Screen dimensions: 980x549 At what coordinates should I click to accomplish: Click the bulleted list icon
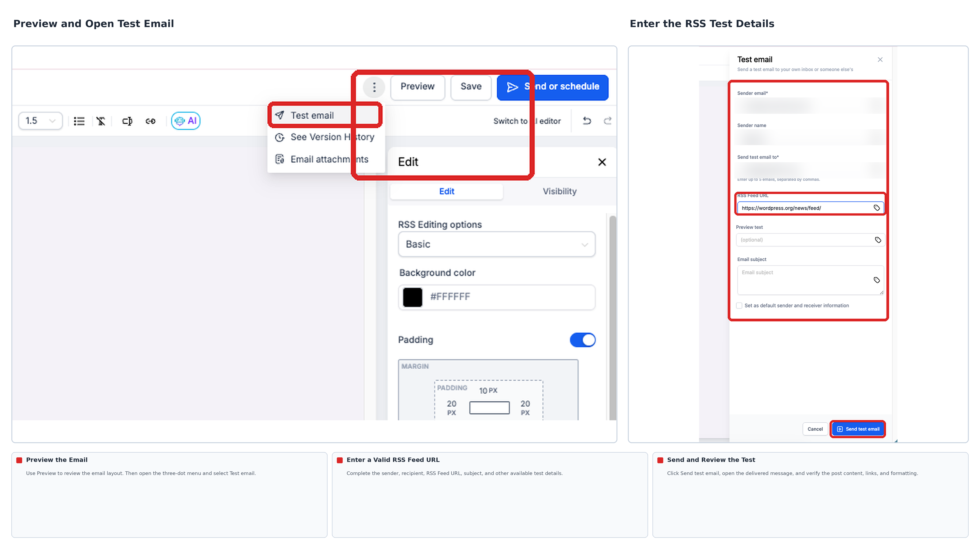click(x=79, y=121)
